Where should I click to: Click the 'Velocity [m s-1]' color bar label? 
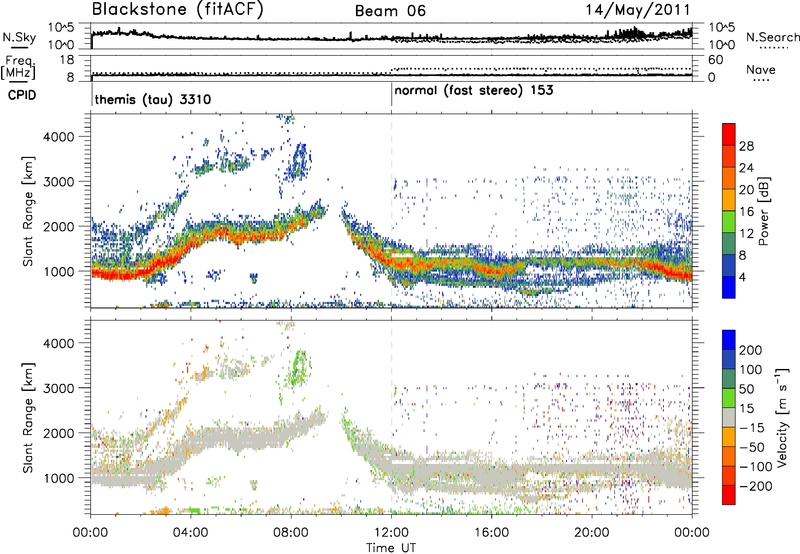(x=782, y=417)
